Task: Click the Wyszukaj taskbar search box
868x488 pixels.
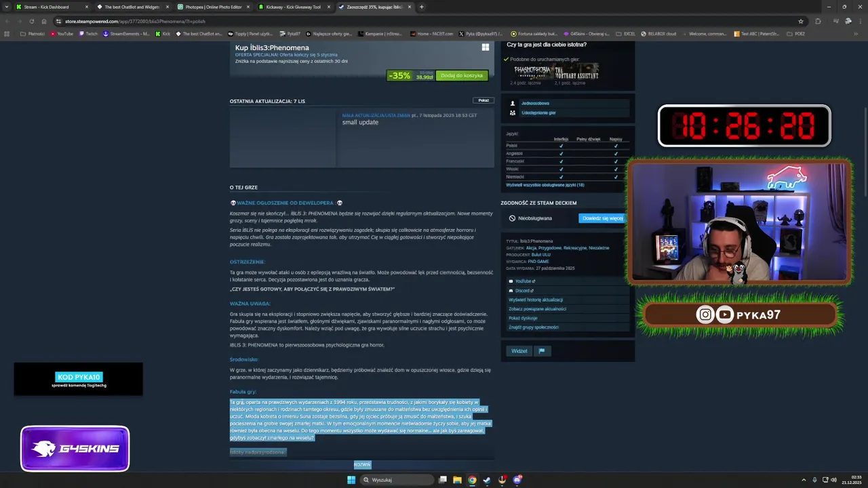Action: pyautogui.click(x=397, y=480)
